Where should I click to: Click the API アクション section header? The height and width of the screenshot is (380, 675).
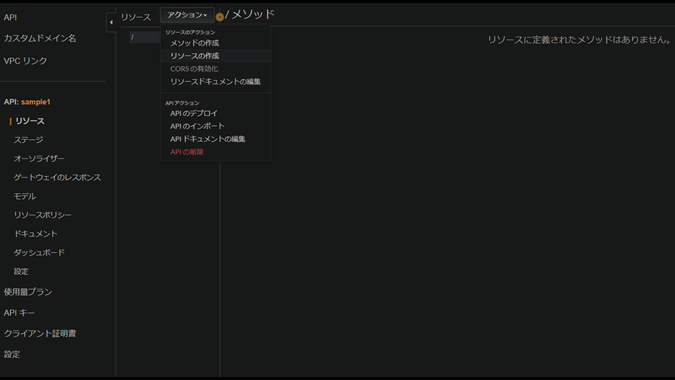182,103
